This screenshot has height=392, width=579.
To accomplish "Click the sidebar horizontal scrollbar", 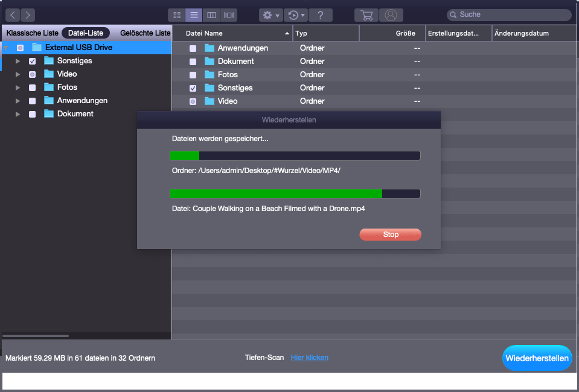I will [x=36, y=335].
